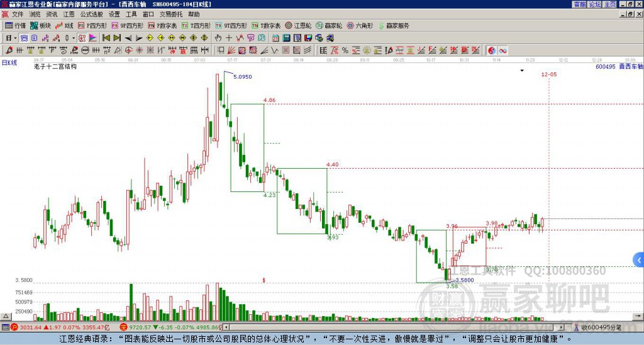The height and width of the screenshot is (345, 644).
Task: Open the 公式选股 menu
Action: 91,14
